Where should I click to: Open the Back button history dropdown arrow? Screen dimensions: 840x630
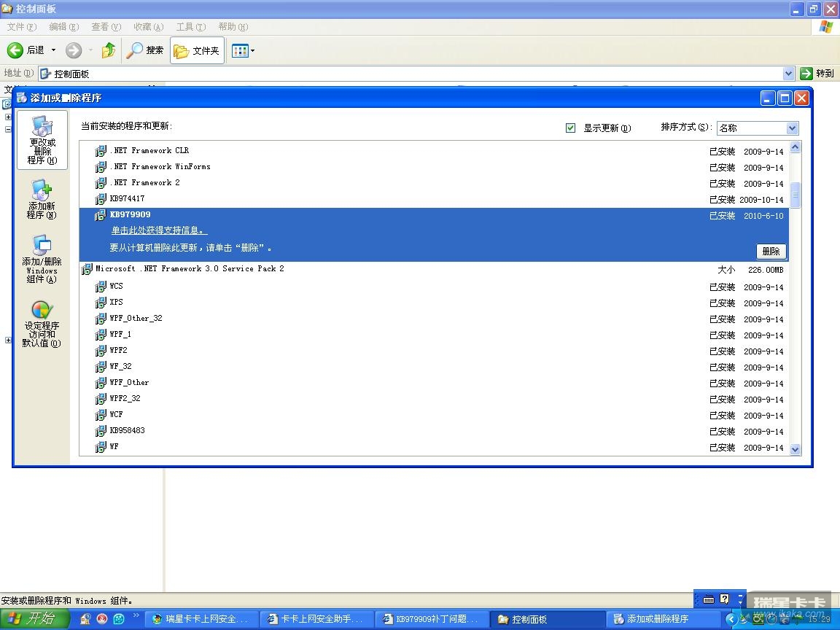click(x=53, y=50)
